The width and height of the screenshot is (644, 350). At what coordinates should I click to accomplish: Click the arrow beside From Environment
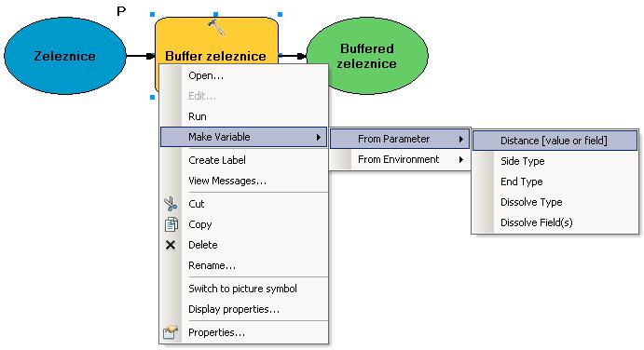coord(461,159)
